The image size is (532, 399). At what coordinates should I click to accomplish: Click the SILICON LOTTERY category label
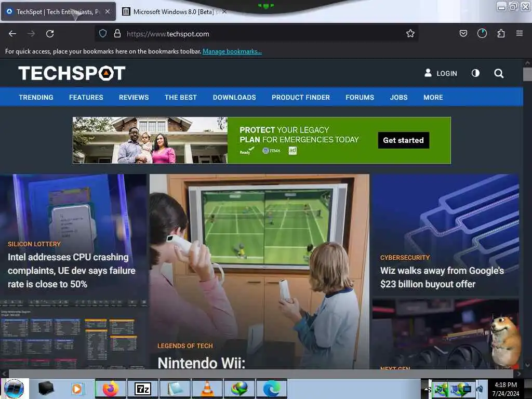coord(34,244)
